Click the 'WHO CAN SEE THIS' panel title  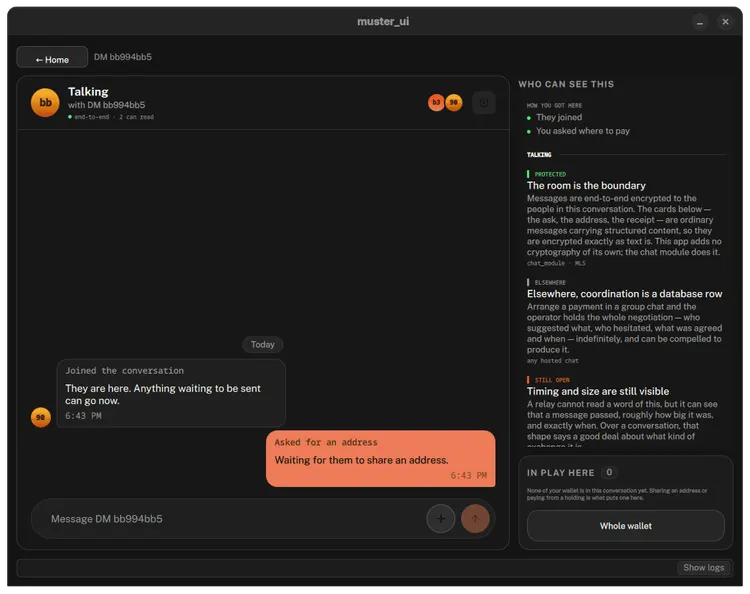566,84
